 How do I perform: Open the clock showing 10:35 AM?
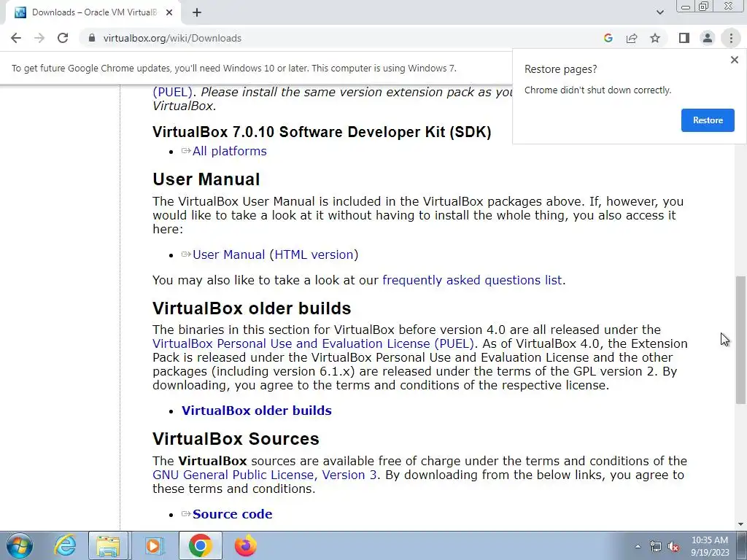(x=710, y=546)
